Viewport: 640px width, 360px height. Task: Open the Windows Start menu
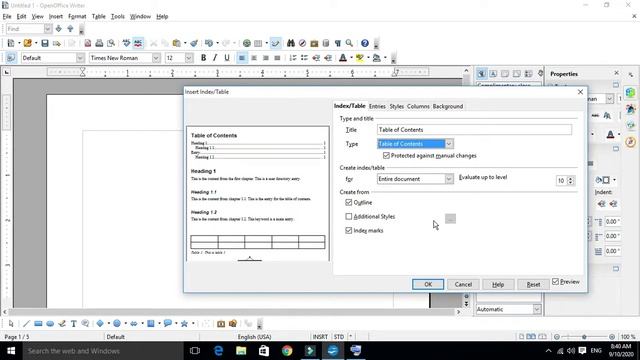(11, 351)
